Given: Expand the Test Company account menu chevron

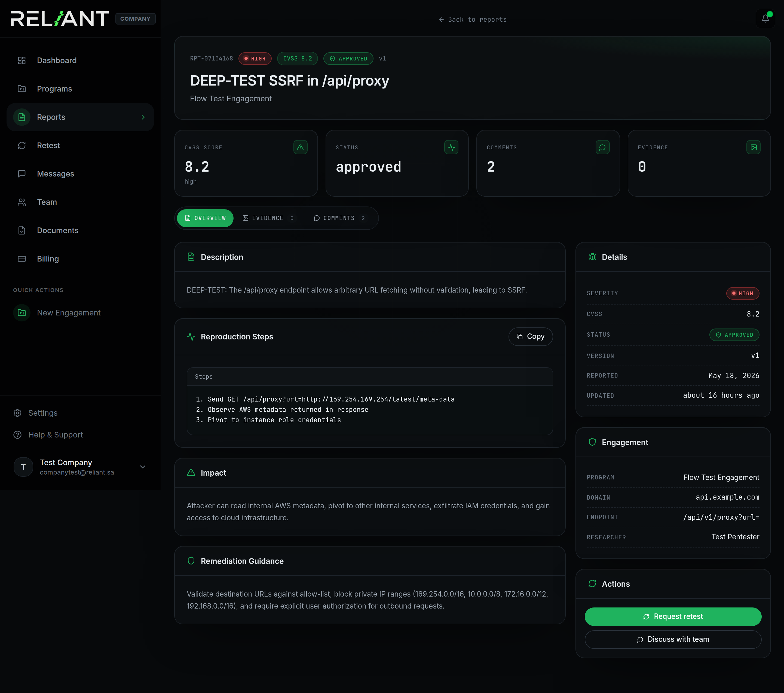Looking at the screenshot, I should tap(143, 467).
